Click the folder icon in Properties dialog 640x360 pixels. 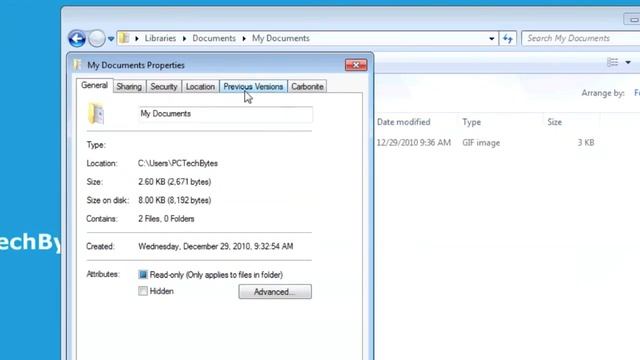click(96, 113)
